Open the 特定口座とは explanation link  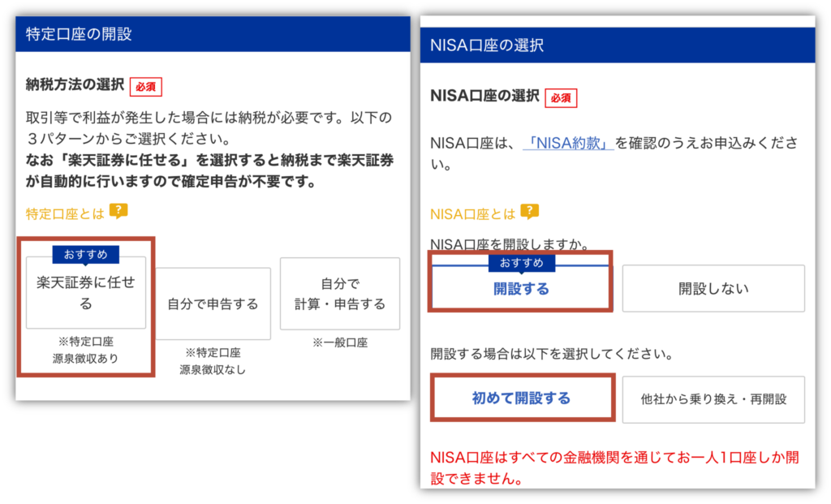[x=65, y=213]
